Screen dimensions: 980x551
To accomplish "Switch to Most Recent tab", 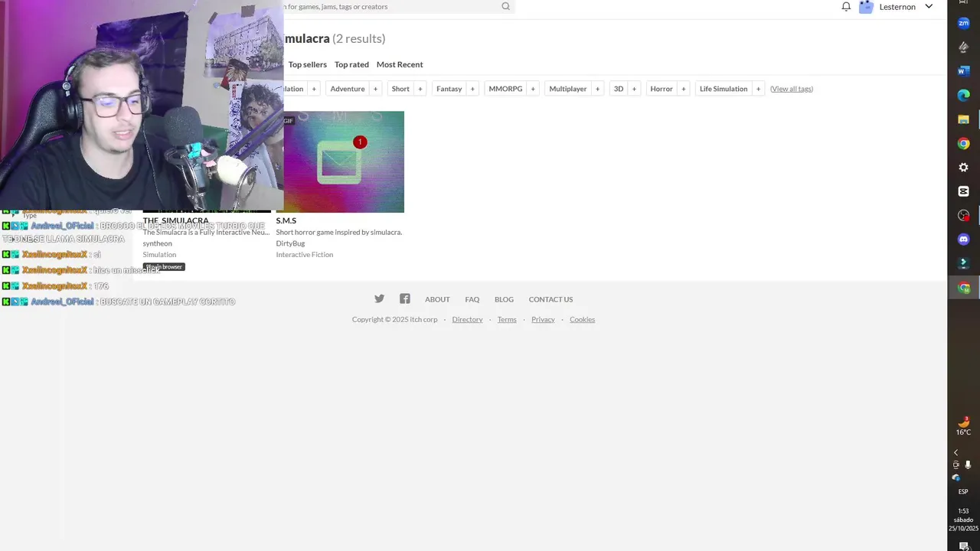I will tap(400, 64).
